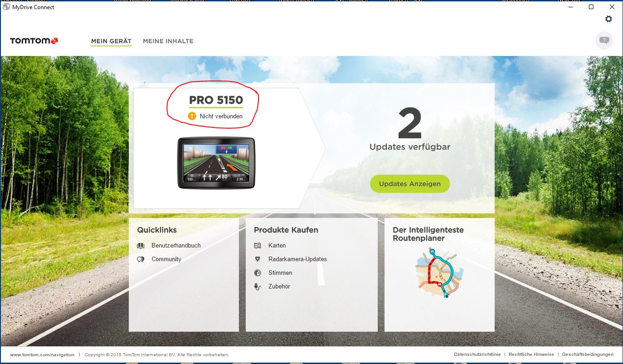The width and height of the screenshot is (623, 364).
Task: Click the TomTom device image
Action: click(216, 163)
